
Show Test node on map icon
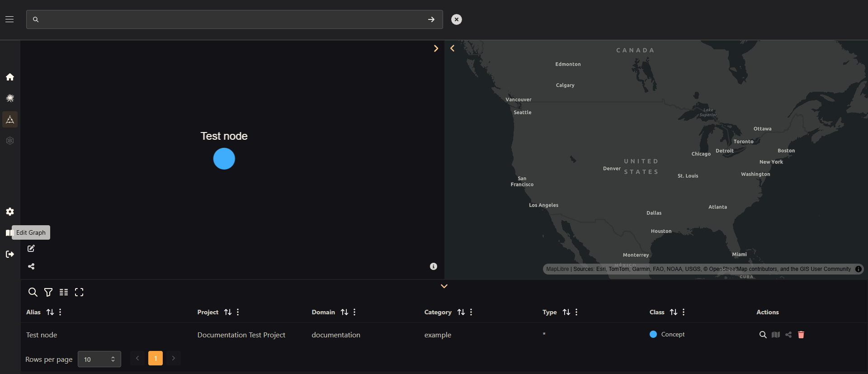tap(776, 335)
